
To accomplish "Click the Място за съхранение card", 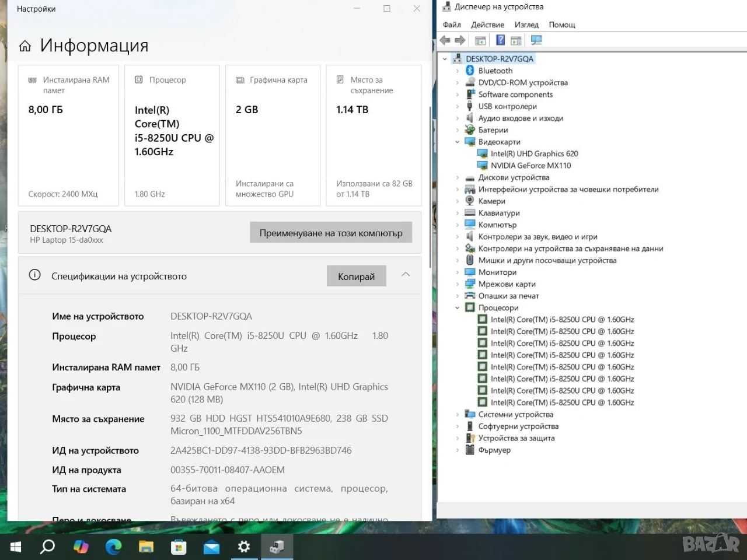I will tap(373, 135).
